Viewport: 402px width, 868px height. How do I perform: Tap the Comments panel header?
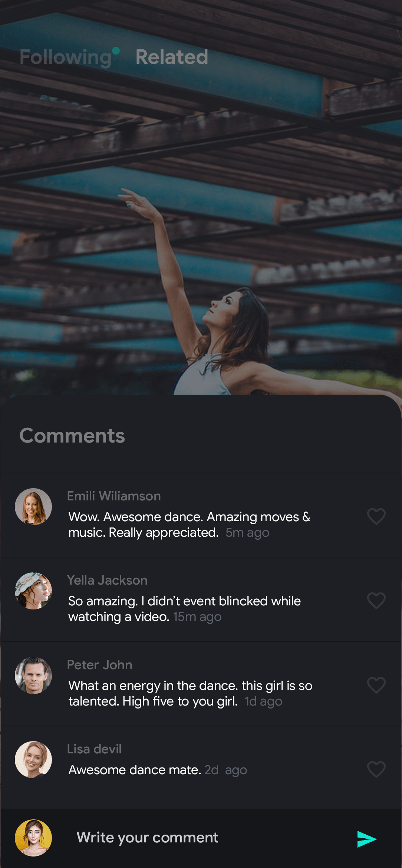pyautogui.click(x=72, y=435)
